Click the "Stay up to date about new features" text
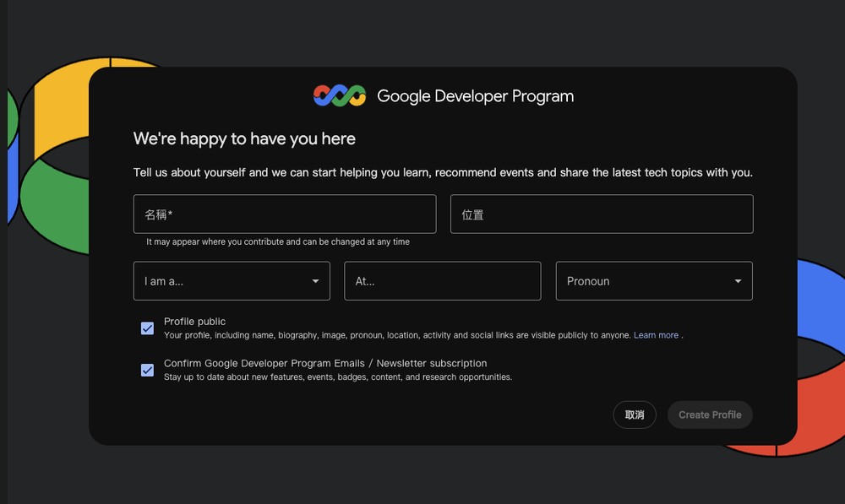 point(338,377)
